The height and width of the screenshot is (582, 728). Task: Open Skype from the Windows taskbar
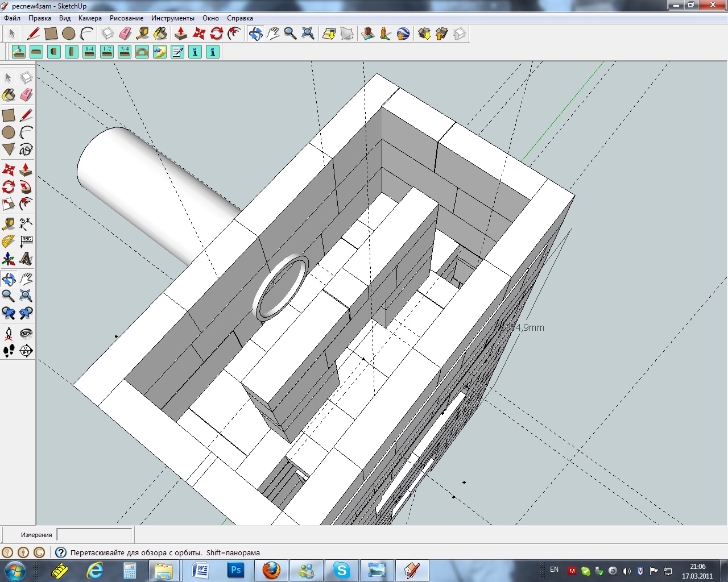point(342,569)
